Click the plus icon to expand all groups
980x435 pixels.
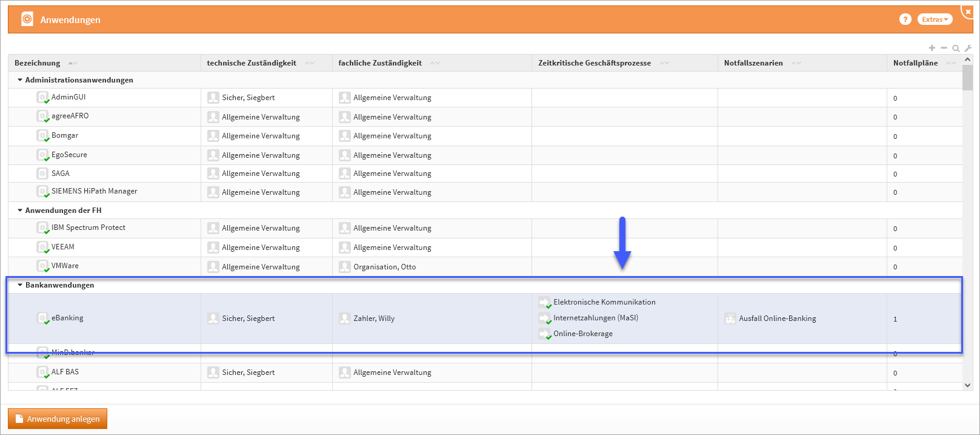point(932,48)
